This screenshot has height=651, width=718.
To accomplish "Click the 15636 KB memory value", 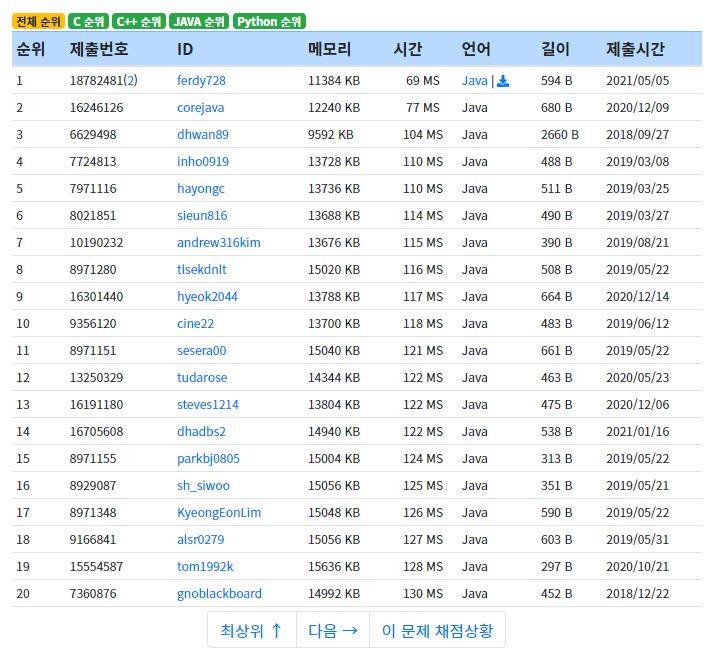I will tap(334, 567).
